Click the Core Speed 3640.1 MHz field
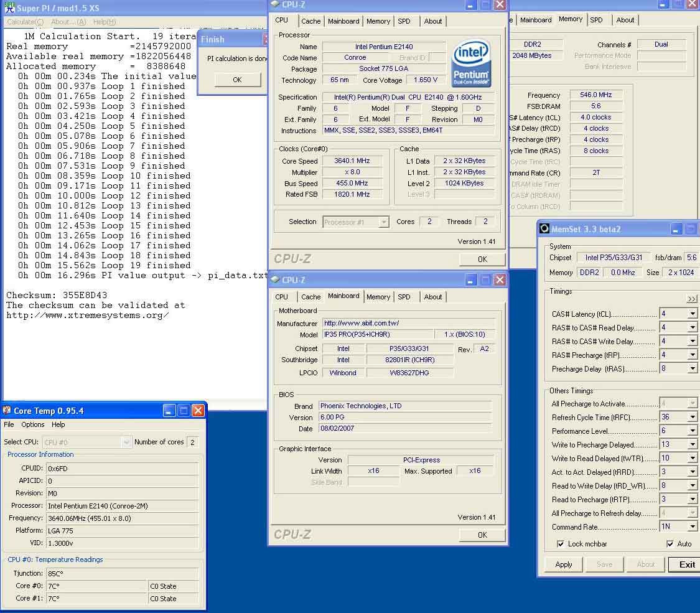This screenshot has height=613, width=700. coord(352,161)
